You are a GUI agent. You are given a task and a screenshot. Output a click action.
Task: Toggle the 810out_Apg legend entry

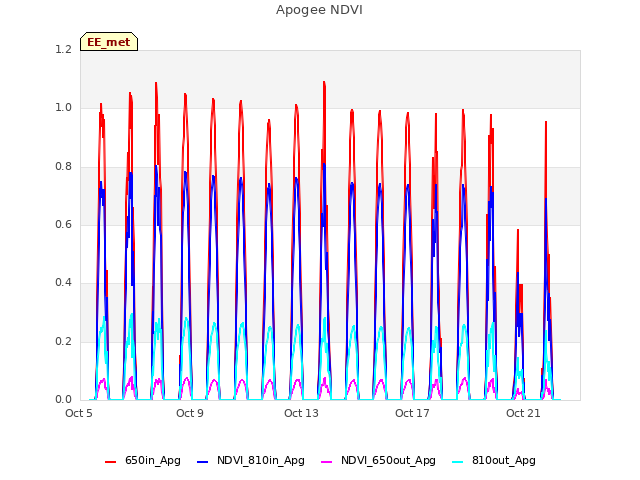[x=494, y=461]
